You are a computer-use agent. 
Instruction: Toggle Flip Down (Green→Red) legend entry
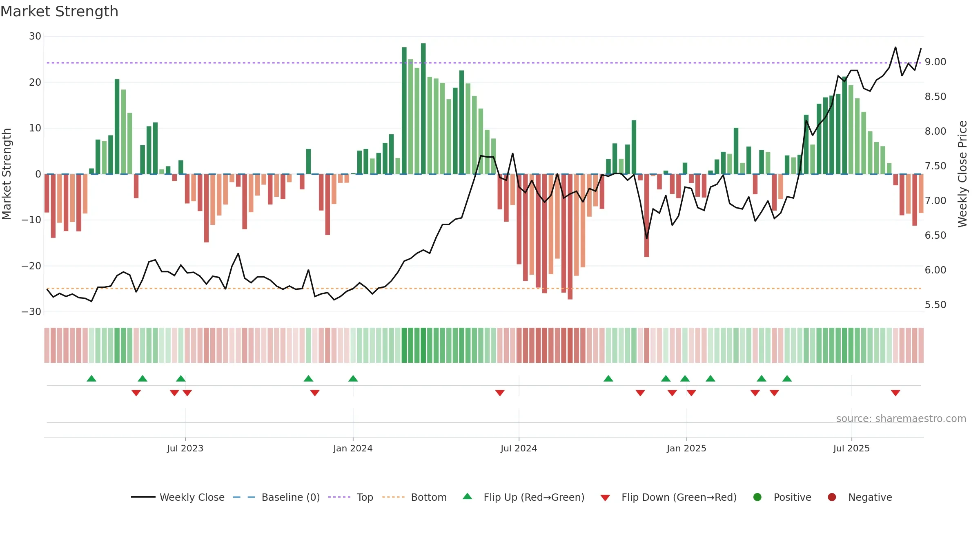(668, 497)
